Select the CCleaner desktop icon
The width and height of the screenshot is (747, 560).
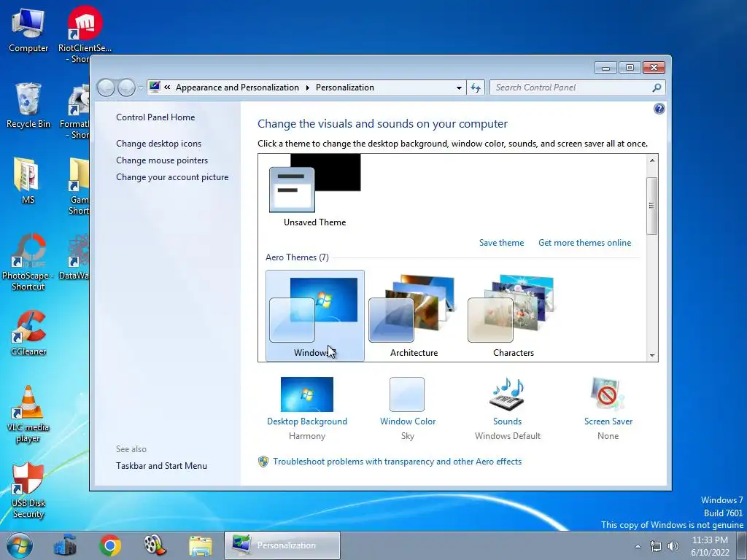[28, 332]
